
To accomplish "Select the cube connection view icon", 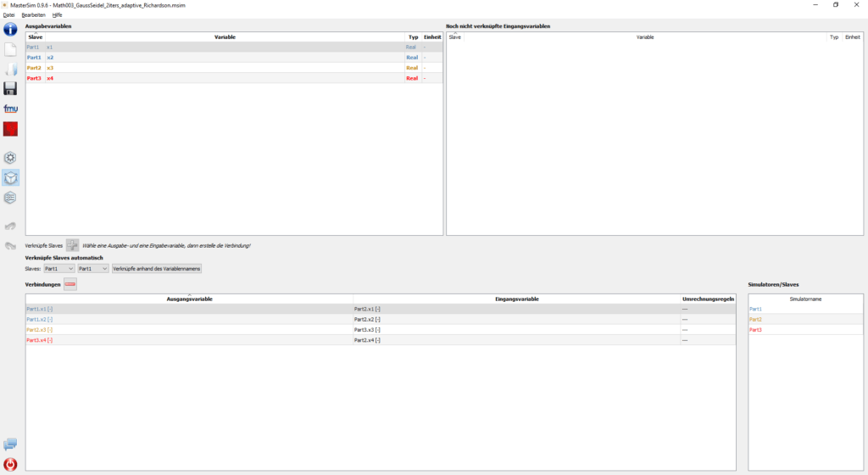I will pos(10,178).
